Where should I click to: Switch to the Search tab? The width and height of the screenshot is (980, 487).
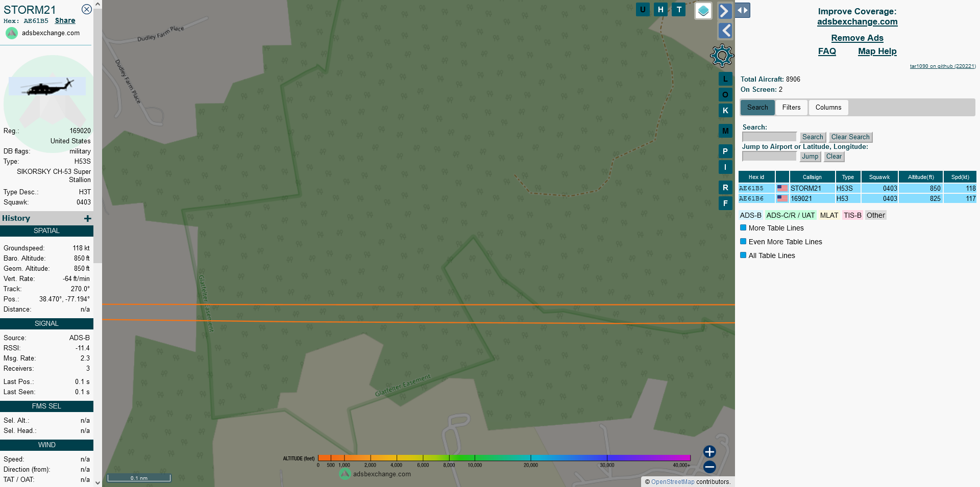pyautogui.click(x=757, y=108)
